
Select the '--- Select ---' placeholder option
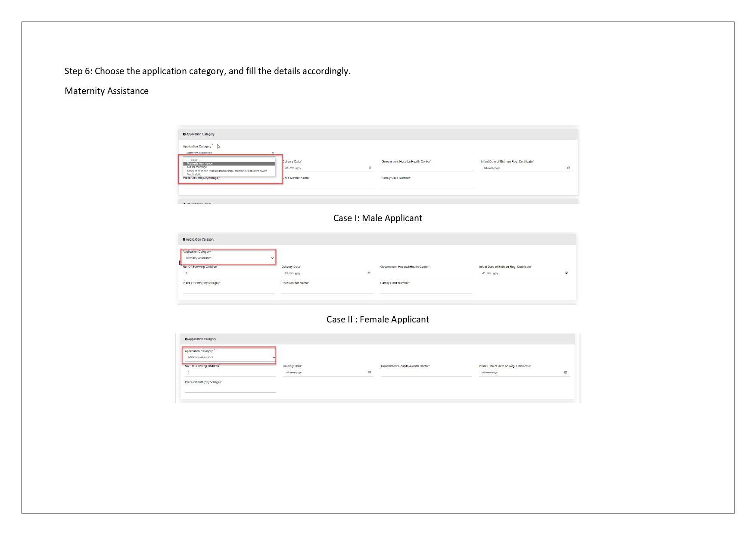229,160
